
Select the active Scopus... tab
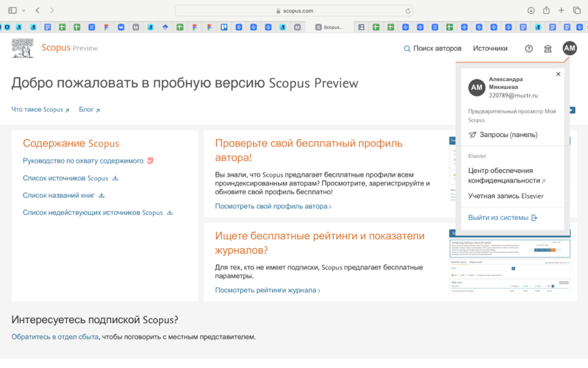coord(329,27)
